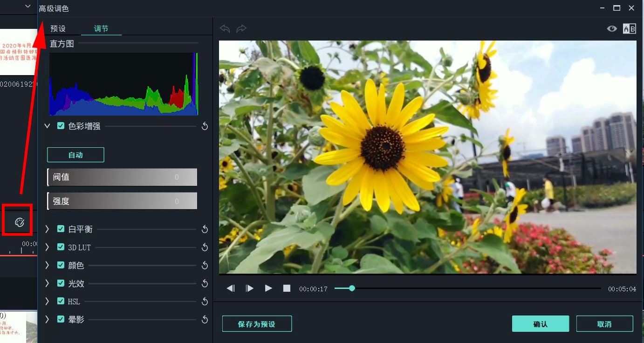The height and width of the screenshot is (343, 644).
Task: Save settings with 保存为预设
Action: [257, 324]
